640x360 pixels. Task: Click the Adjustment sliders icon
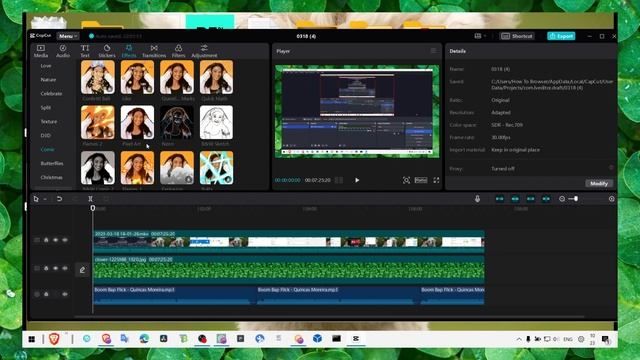coord(204,48)
